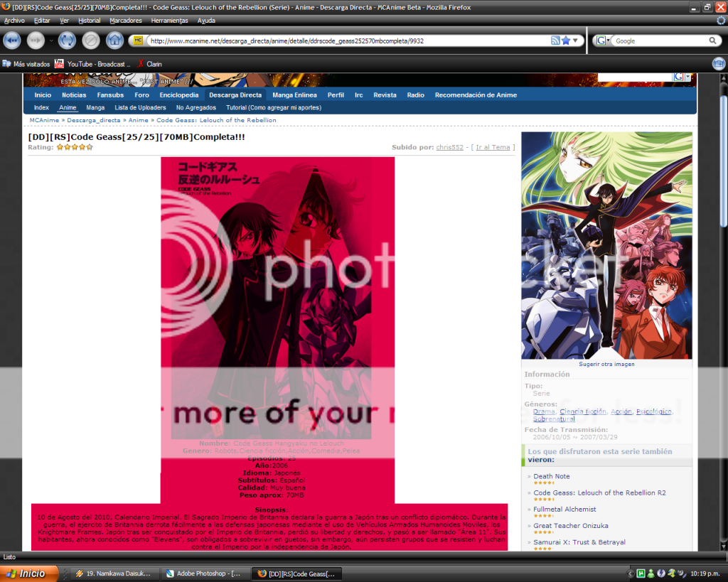Image resolution: width=728 pixels, height=582 pixels.
Task: Open the Sobrenatural genre link
Action: (x=554, y=419)
